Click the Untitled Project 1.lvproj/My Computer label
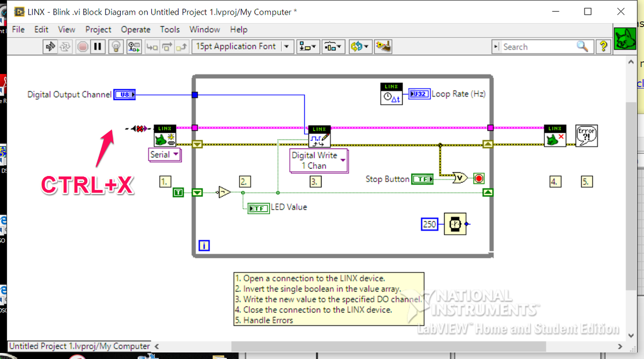This screenshot has height=359, width=644. 79,346
